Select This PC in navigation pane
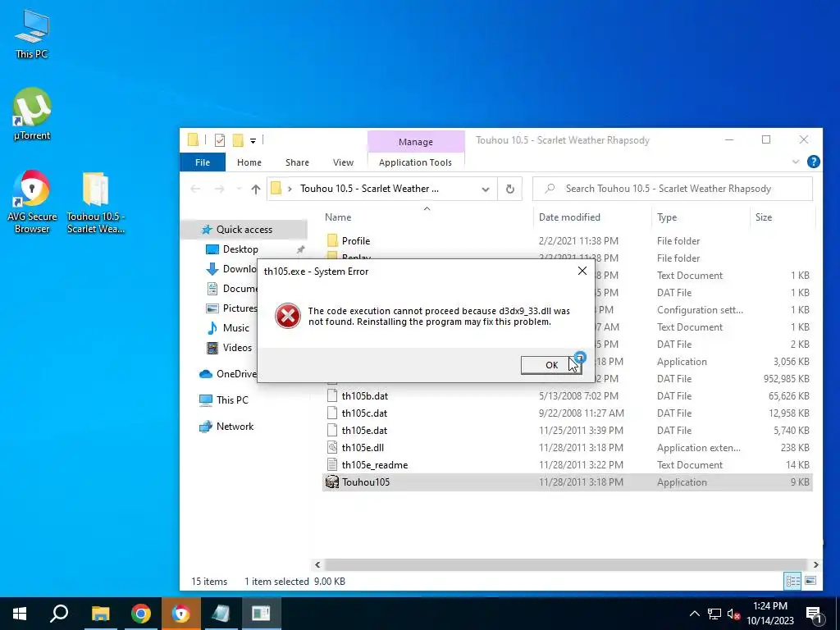Viewport: 840px width, 630px height. click(x=232, y=400)
